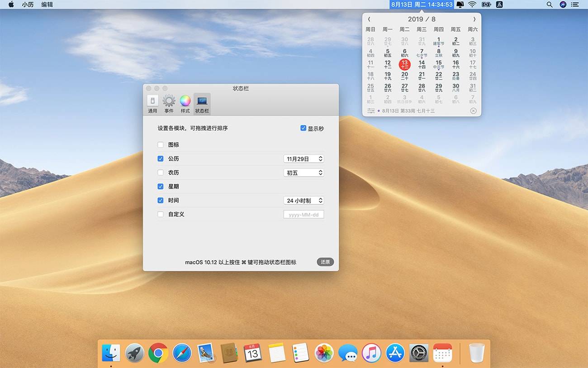588x368 pixels.
Task: Select August 8 立秋 date
Action: [438, 53]
